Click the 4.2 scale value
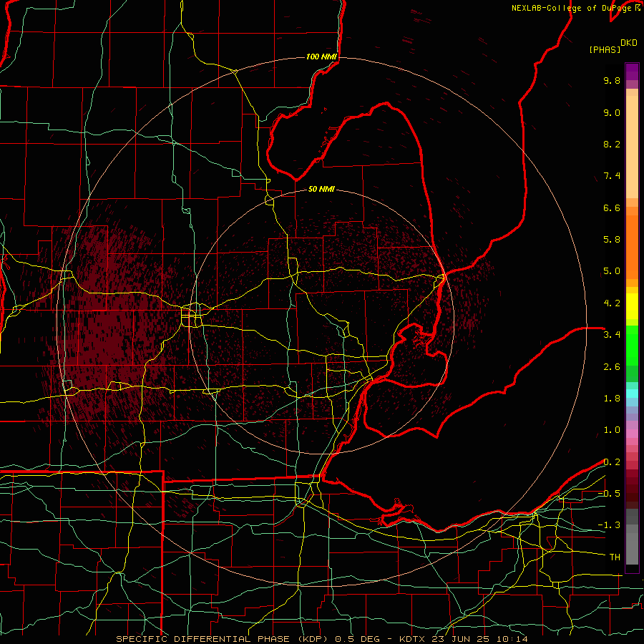Image resolution: width=644 pixels, height=644 pixels. (x=612, y=303)
